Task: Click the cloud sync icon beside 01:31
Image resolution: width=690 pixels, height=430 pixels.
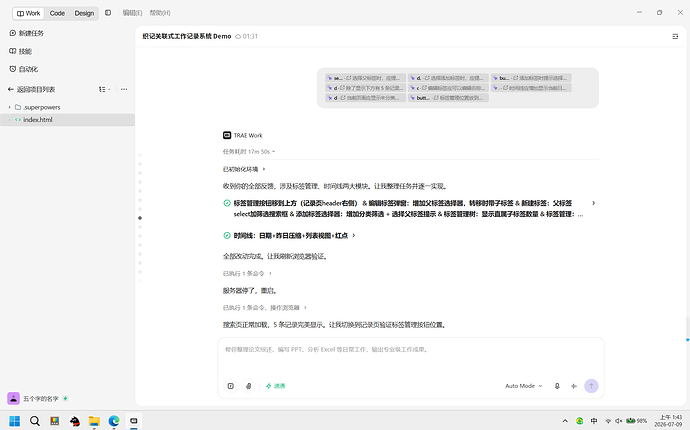Action: (x=238, y=36)
